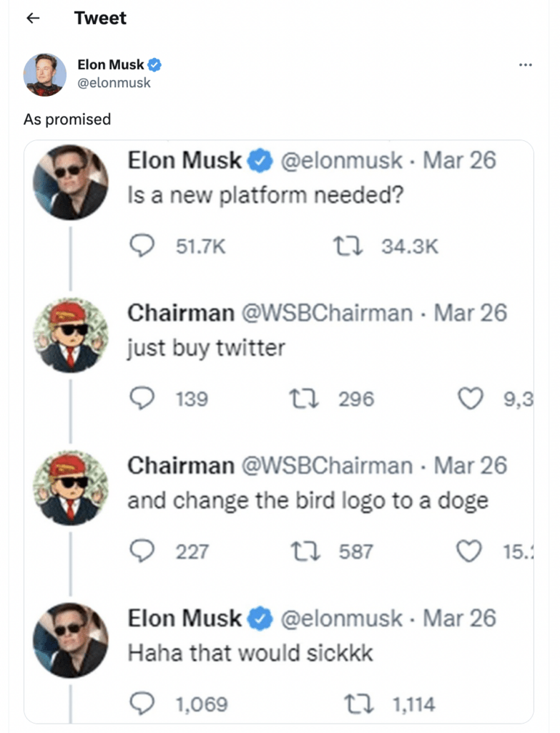Like Chairman's 'just buy twitter' reply

pyautogui.click(x=471, y=399)
